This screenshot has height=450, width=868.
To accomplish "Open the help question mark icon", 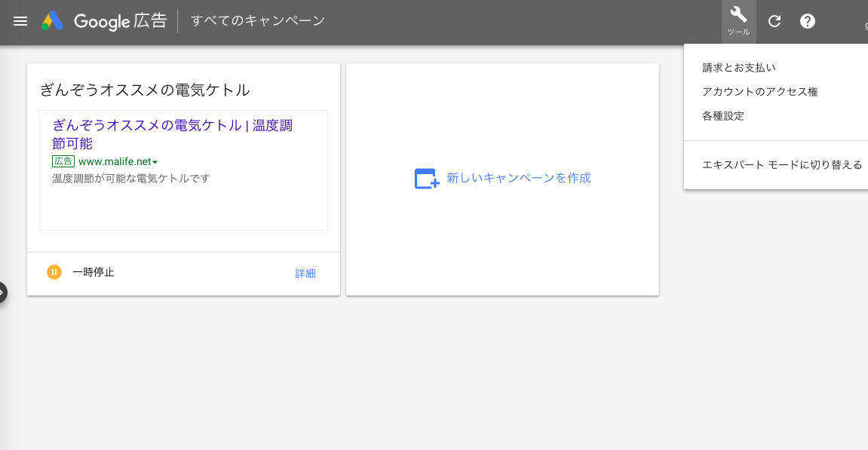I will click(808, 21).
